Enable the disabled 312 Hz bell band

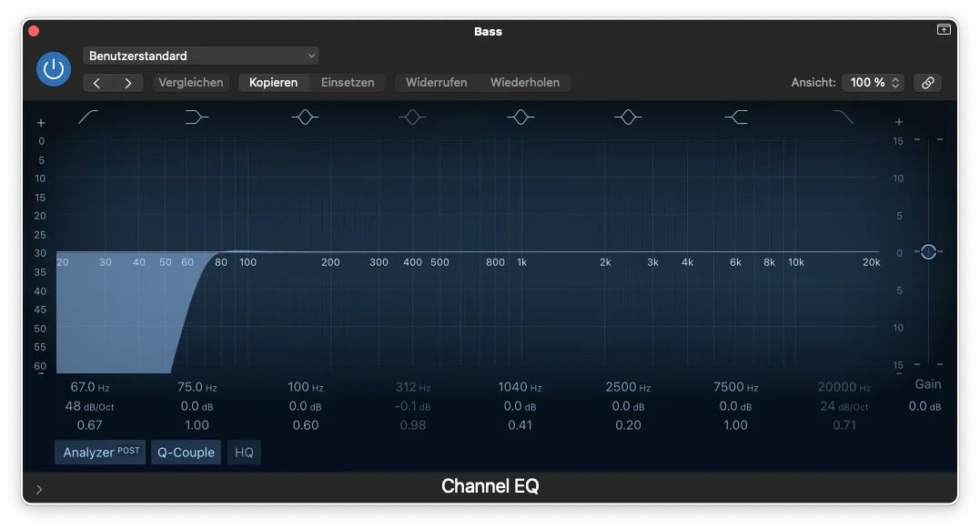click(412, 117)
